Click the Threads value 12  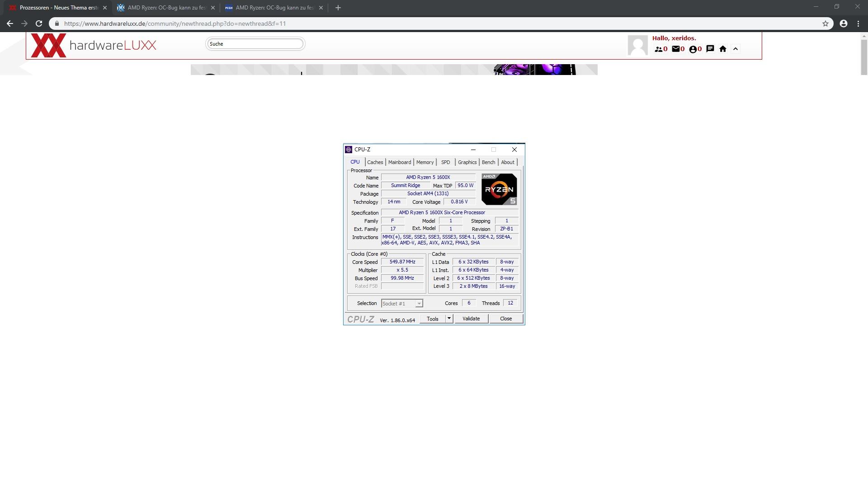coord(510,303)
